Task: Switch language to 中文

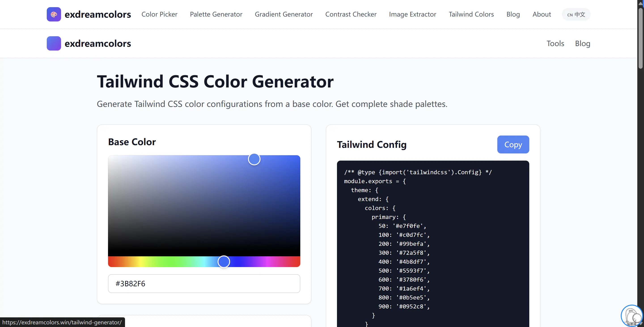Action: 576,15
